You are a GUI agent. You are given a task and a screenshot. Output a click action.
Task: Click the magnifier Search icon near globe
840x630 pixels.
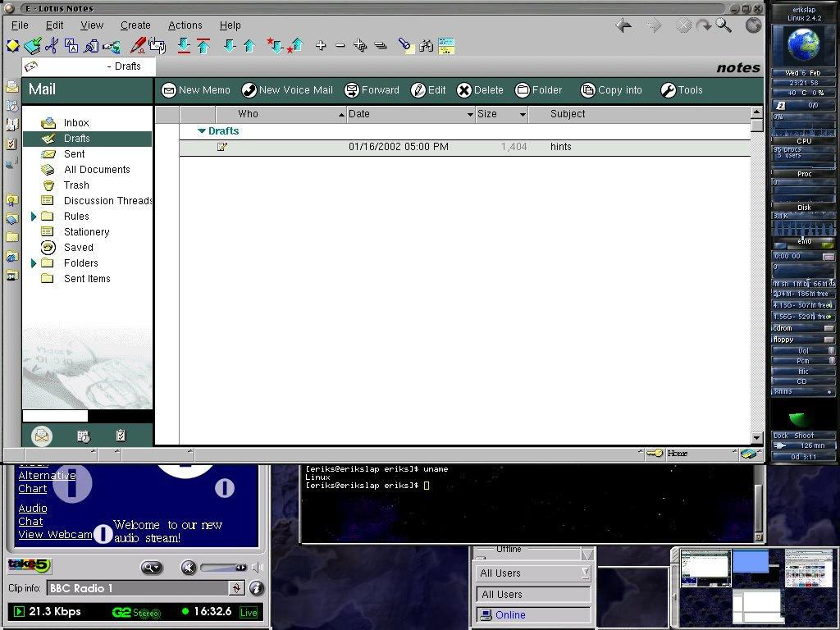[x=724, y=25]
